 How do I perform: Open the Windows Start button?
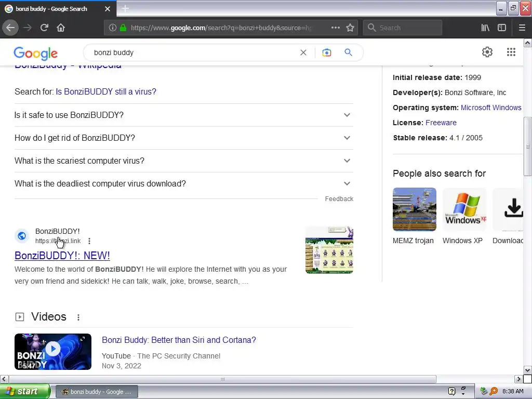point(25,391)
